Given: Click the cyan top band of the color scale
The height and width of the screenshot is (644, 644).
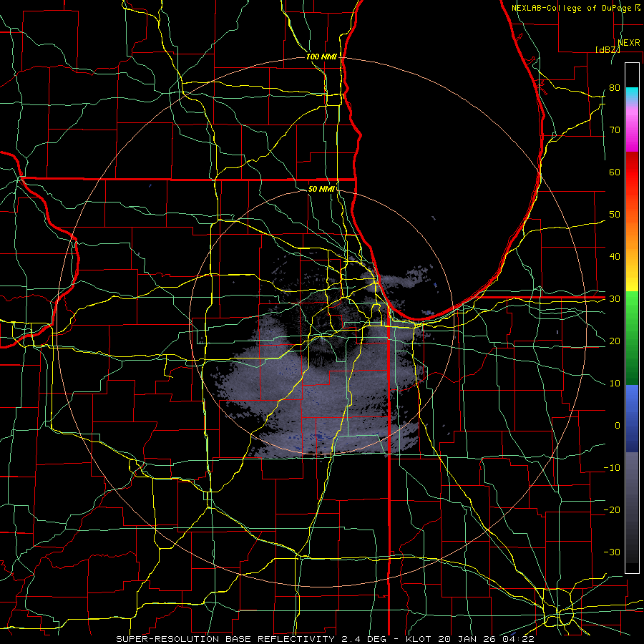Looking at the screenshot, I should (x=632, y=94).
